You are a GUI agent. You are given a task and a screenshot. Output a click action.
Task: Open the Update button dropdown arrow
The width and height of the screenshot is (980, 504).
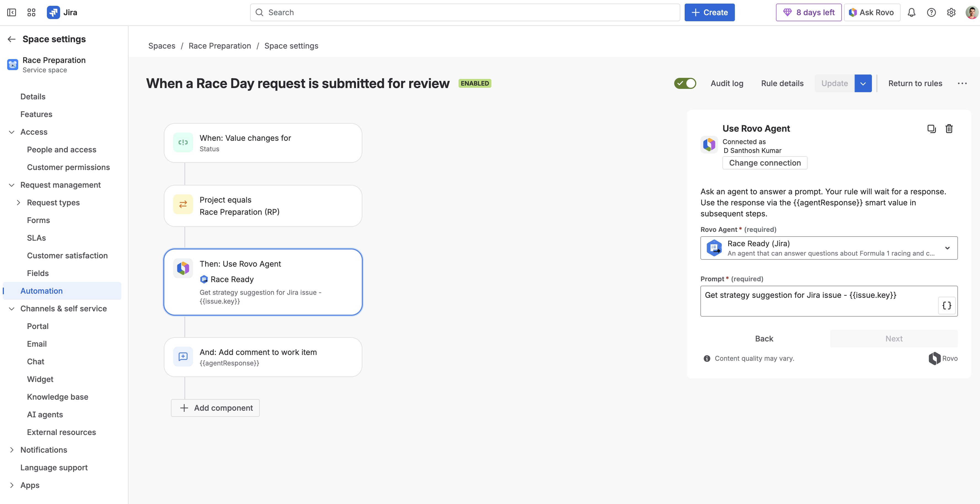[x=863, y=83]
